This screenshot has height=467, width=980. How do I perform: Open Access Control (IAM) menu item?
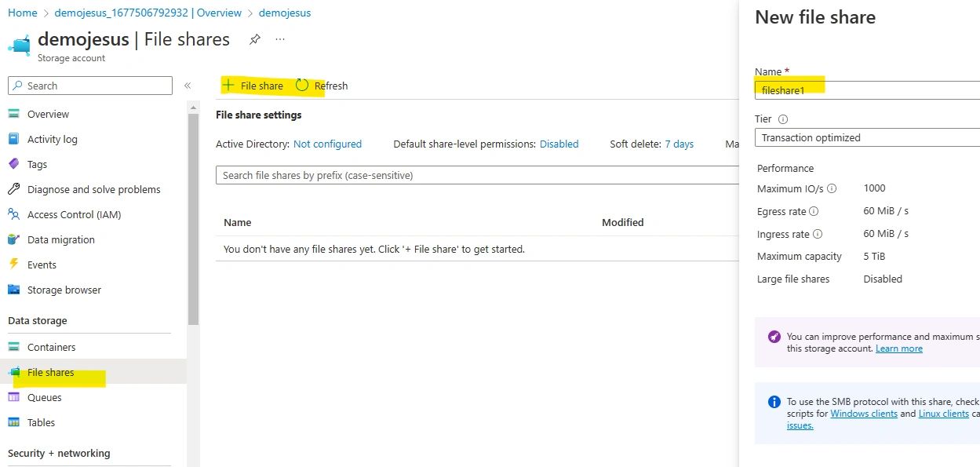[74, 214]
